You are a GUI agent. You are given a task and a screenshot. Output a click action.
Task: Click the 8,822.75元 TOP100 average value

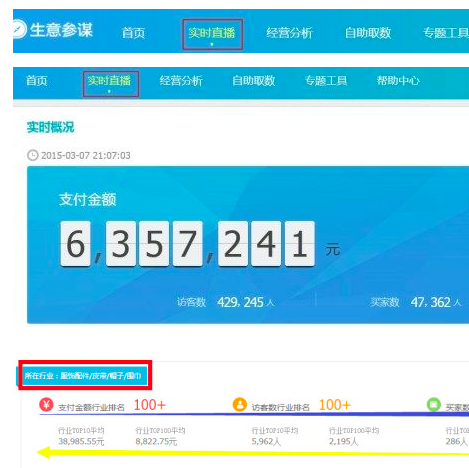(156, 442)
